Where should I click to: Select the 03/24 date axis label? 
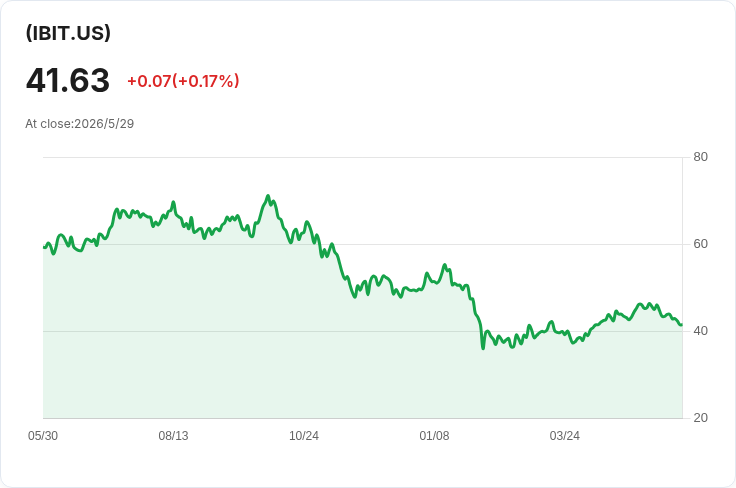[x=565, y=436]
